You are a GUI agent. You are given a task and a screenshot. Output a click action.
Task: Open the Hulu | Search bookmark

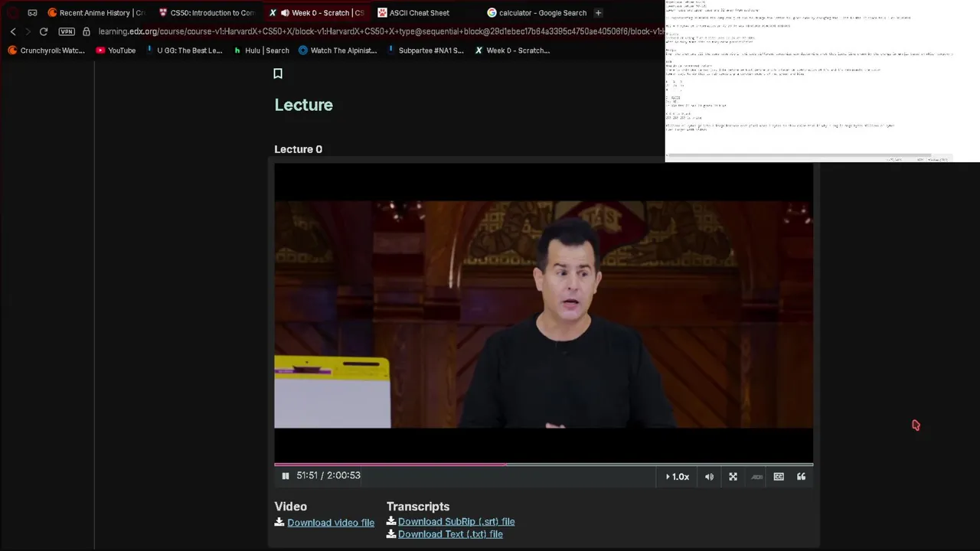pos(261,51)
